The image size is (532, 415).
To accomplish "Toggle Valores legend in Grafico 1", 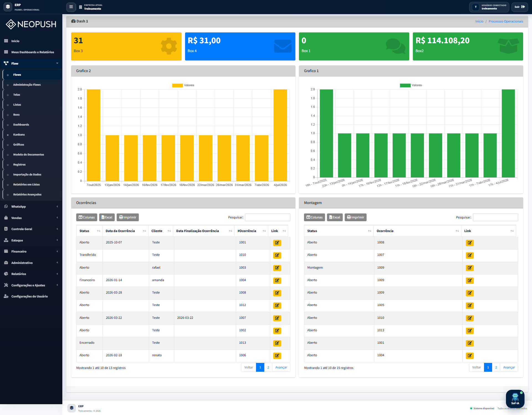I will coord(411,85).
